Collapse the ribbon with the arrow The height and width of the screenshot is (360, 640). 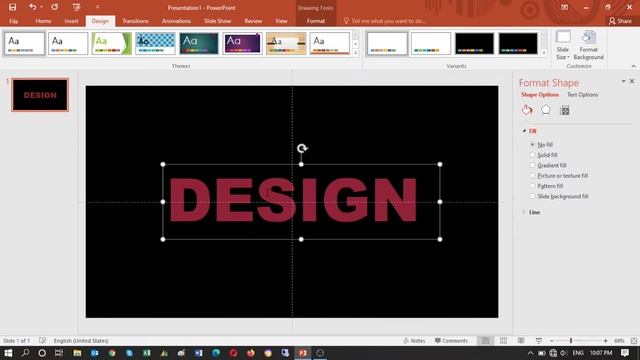pos(633,66)
